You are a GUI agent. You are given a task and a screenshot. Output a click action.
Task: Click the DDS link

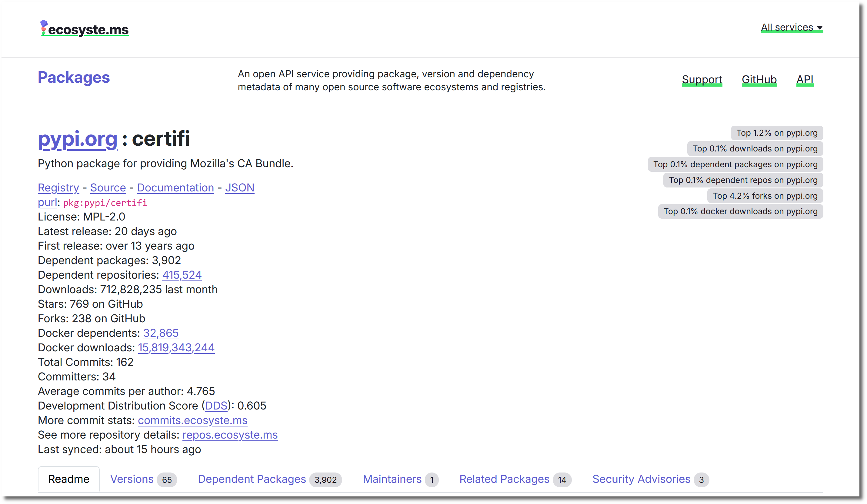(x=216, y=406)
